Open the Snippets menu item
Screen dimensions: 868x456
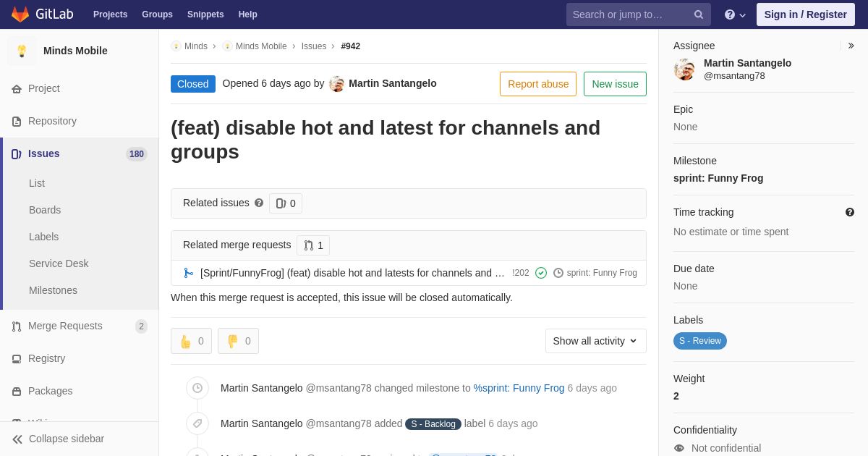[205, 14]
